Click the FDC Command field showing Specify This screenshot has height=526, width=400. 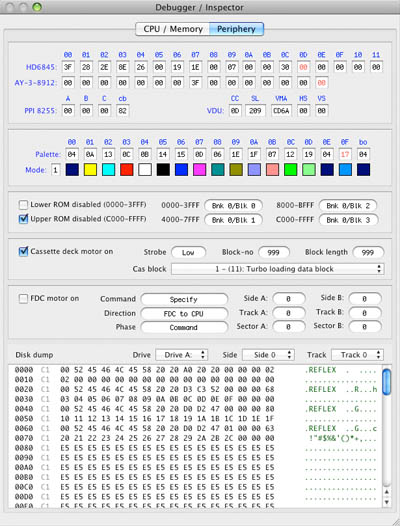[x=184, y=299]
